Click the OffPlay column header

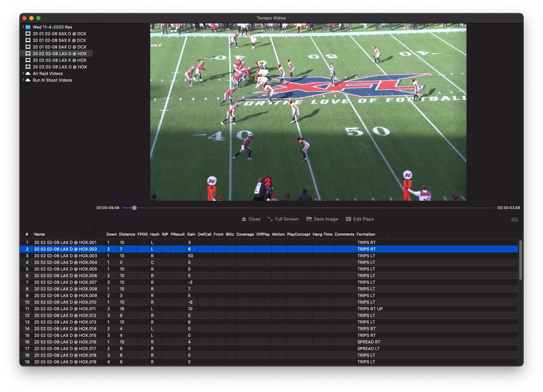263,234
